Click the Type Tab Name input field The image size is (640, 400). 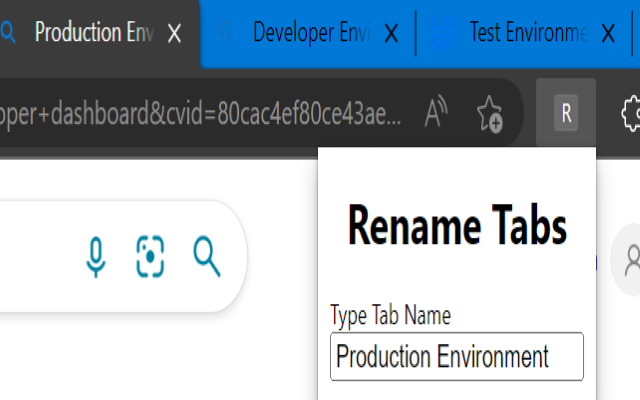pyautogui.click(x=456, y=356)
